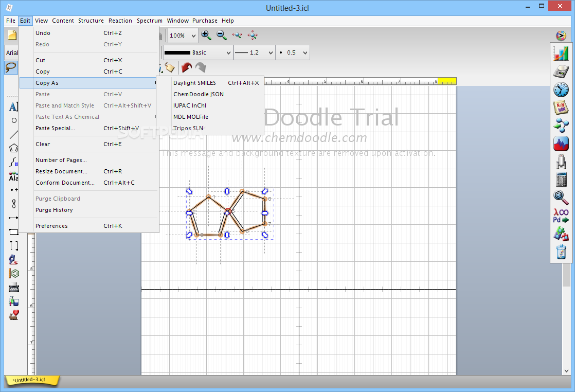
Task: Open the zoom percentage dropdown
Action: 183,35
